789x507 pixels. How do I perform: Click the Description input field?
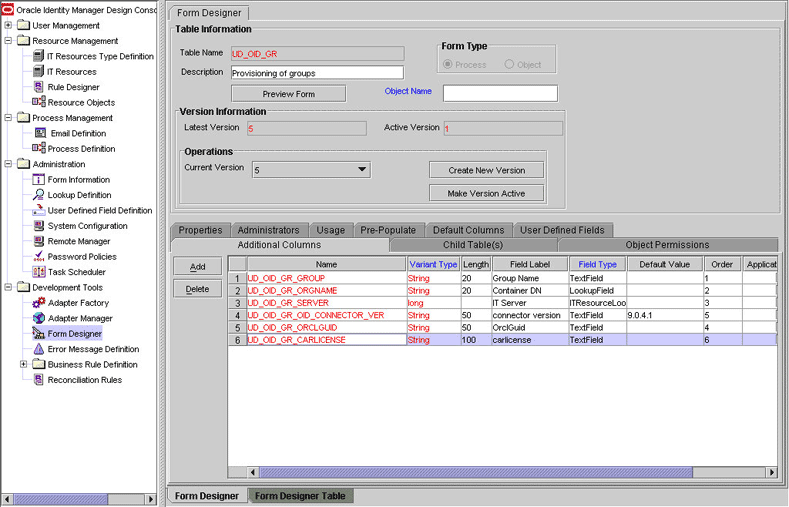pos(317,72)
